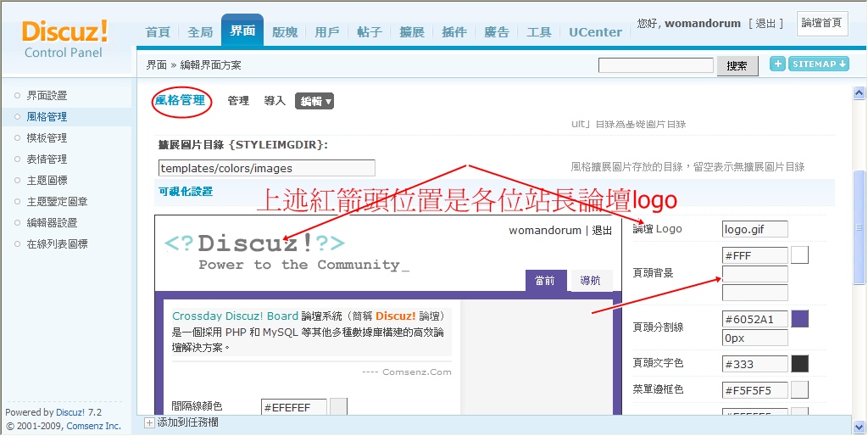
Task: Open 編輯器設置 in sidebar
Action: pos(52,223)
